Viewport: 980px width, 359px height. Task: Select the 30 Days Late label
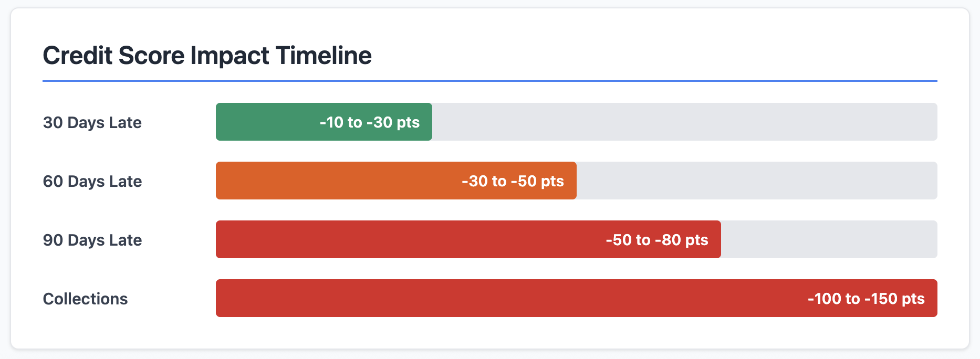[x=92, y=122]
